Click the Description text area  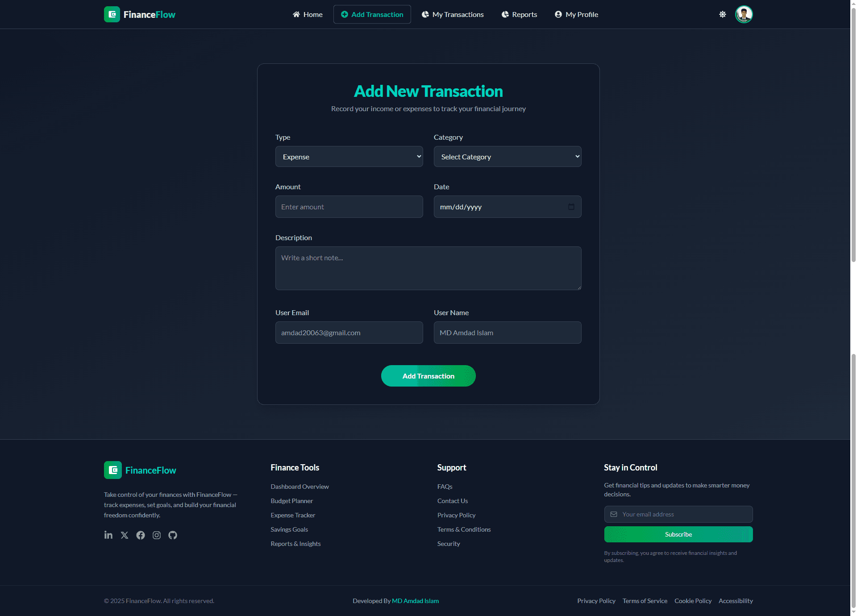click(x=428, y=268)
